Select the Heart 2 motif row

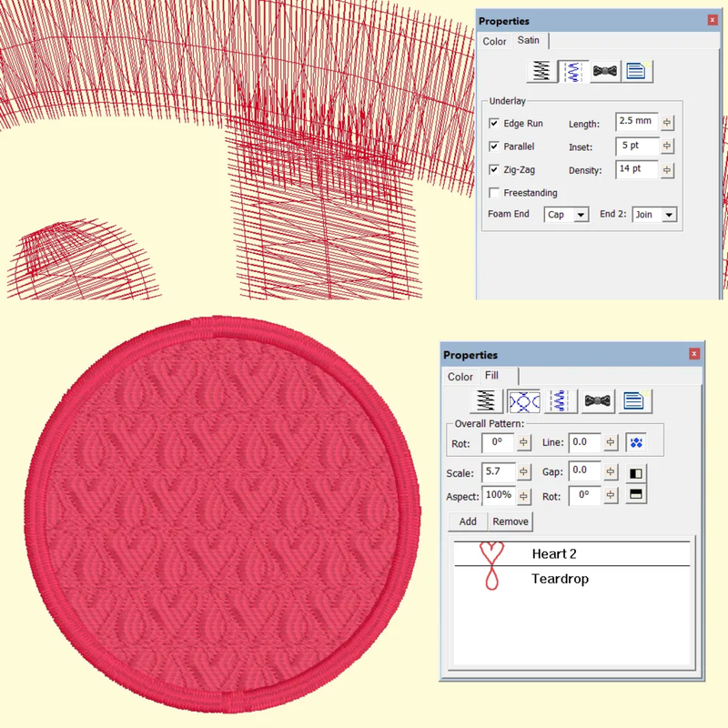572,553
